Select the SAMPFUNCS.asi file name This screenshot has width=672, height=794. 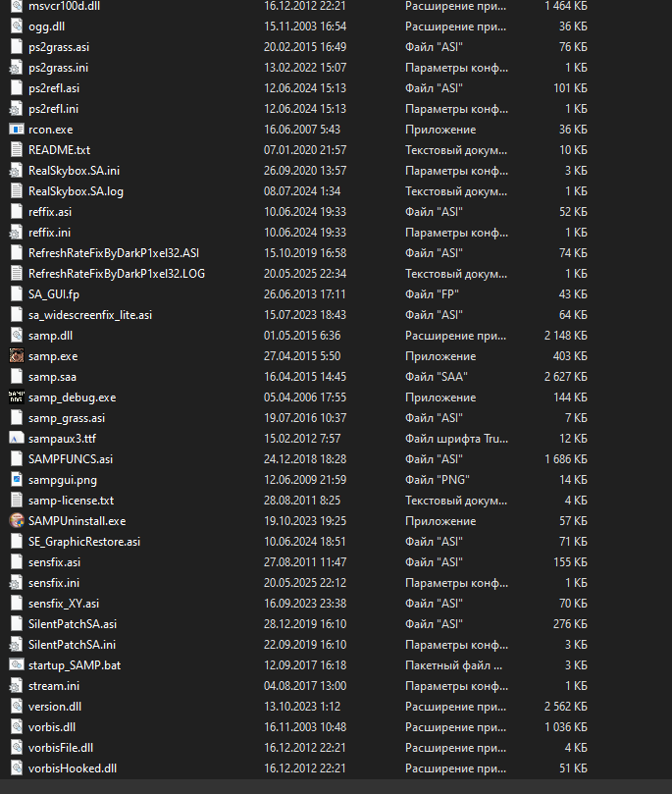click(x=71, y=459)
